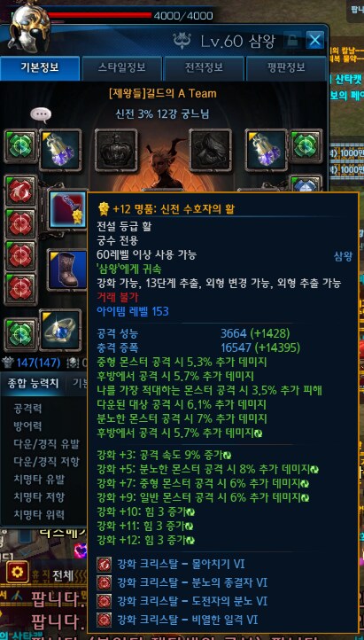Select the first red weapon crystal slot
Viewport: 364px width, 640px height.
20,191
